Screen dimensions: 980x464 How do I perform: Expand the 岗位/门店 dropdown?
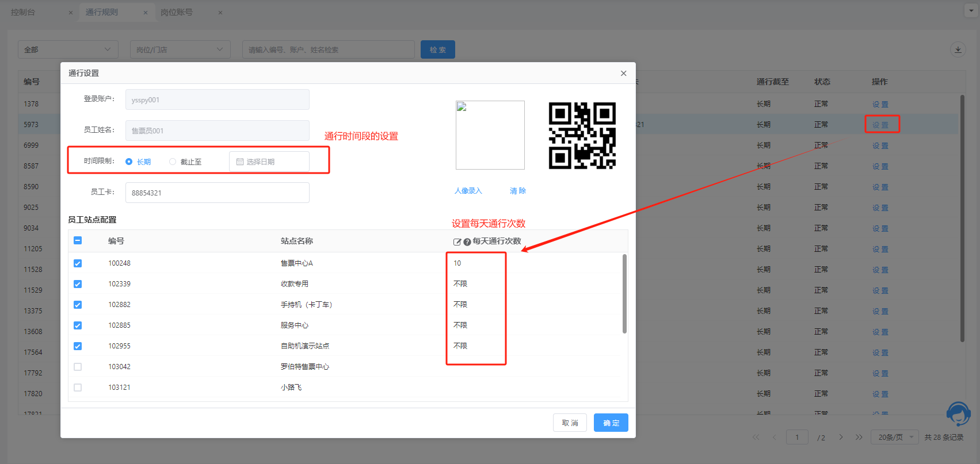180,49
